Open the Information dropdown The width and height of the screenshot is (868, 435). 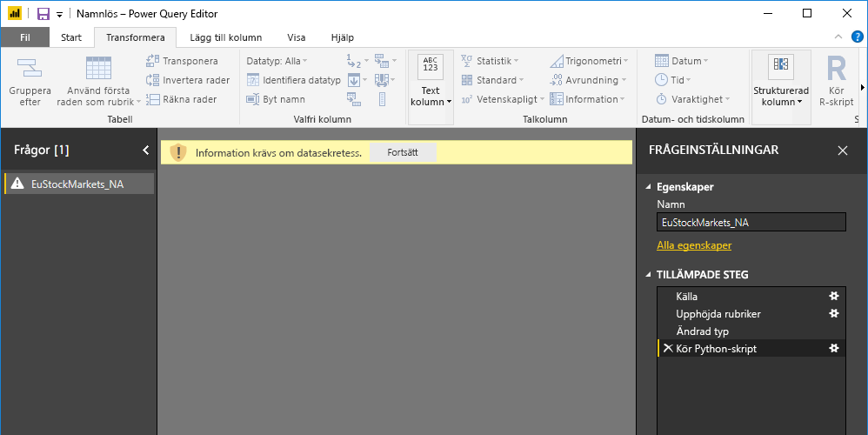(x=587, y=100)
